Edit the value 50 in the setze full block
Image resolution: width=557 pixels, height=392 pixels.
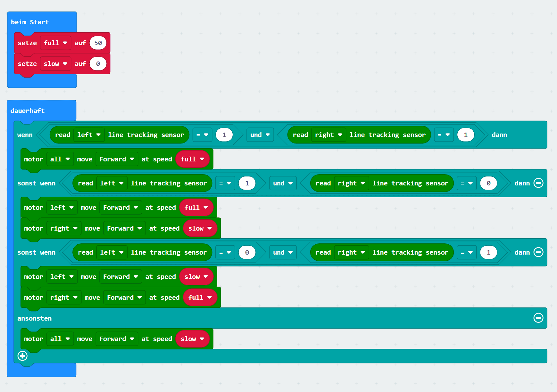pos(98,43)
